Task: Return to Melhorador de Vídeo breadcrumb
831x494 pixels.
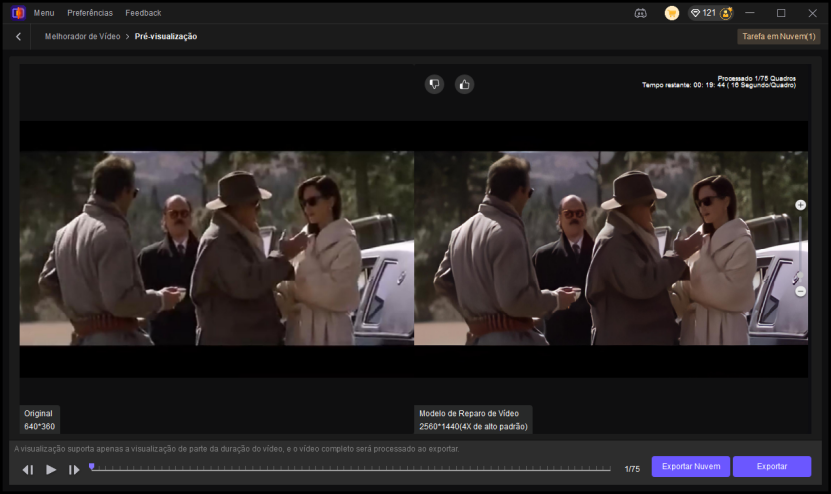Action: coord(82,37)
